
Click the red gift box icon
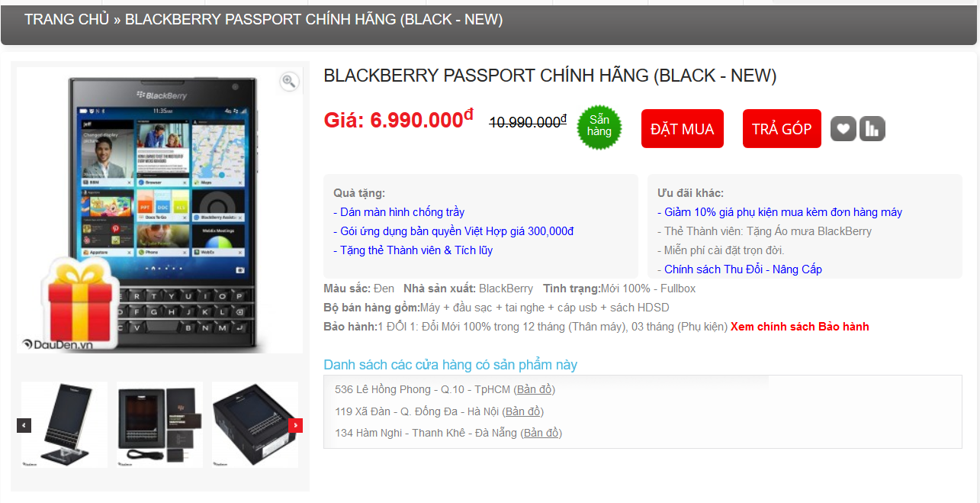click(x=79, y=301)
